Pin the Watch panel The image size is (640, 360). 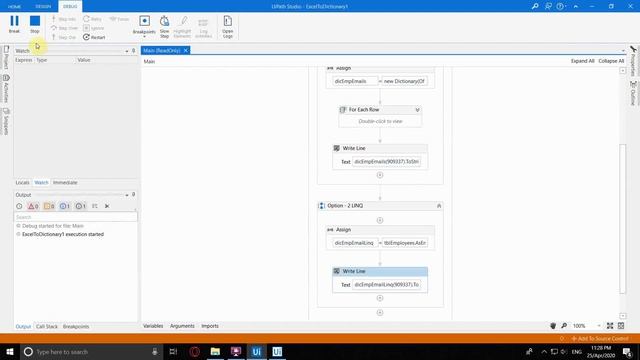[133, 51]
